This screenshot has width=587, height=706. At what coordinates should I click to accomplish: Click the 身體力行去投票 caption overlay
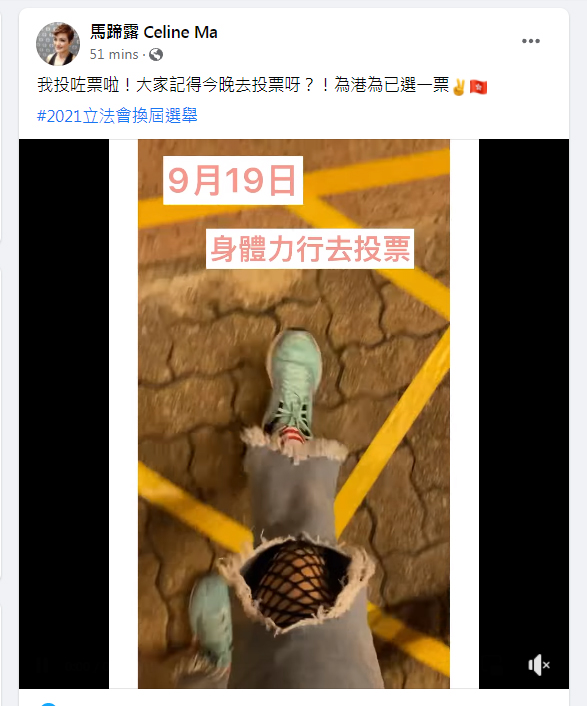[x=310, y=249]
